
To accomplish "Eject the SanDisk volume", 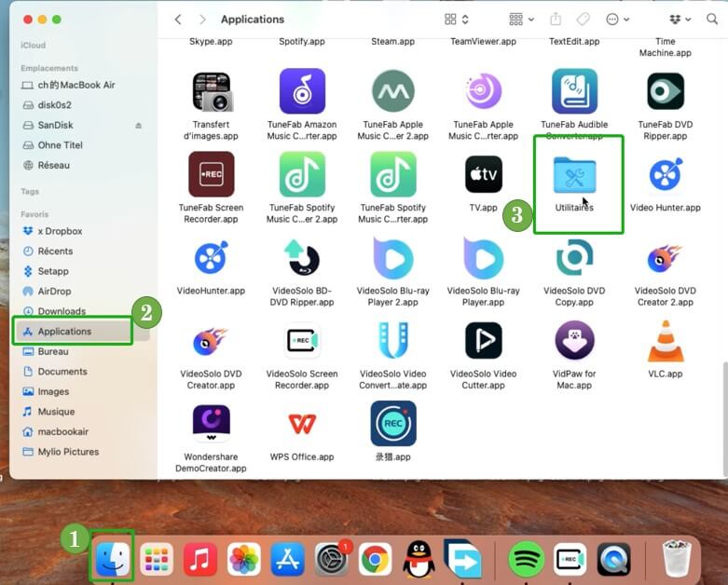I will click(138, 125).
